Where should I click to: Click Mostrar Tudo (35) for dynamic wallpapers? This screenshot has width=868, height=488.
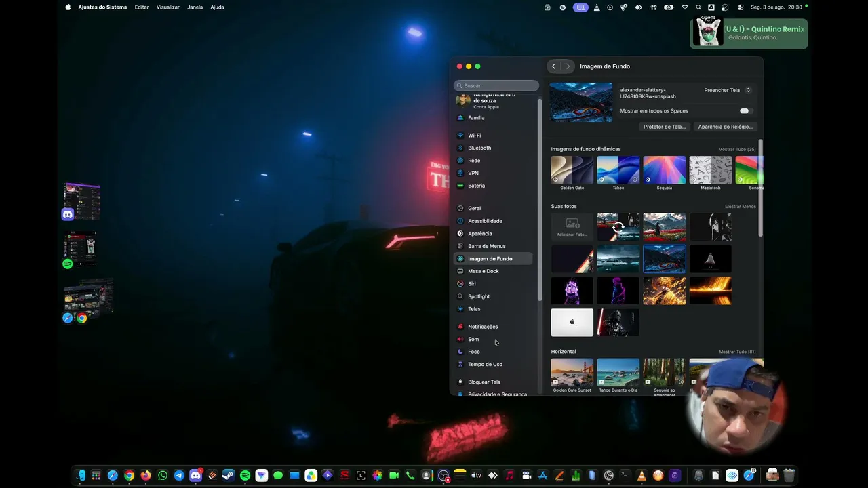pyautogui.click(x=737, y=149)
